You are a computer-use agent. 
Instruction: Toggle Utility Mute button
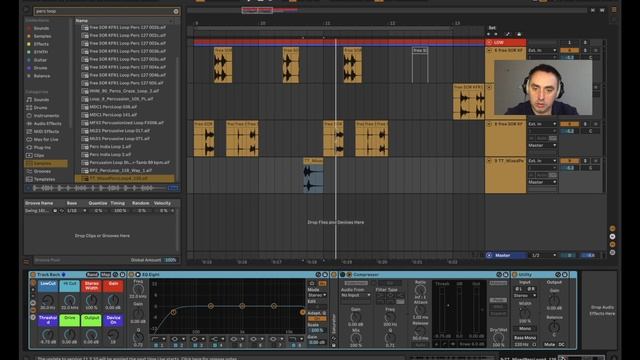[549, 345]
